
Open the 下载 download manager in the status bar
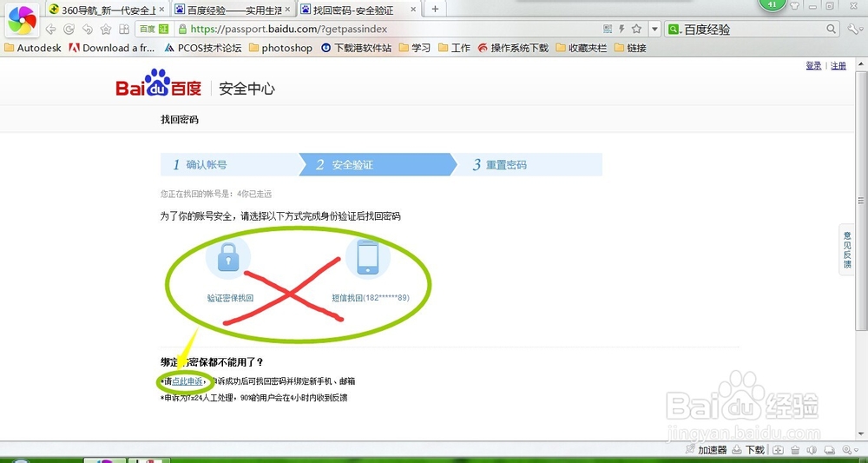(x=748, y=450)
